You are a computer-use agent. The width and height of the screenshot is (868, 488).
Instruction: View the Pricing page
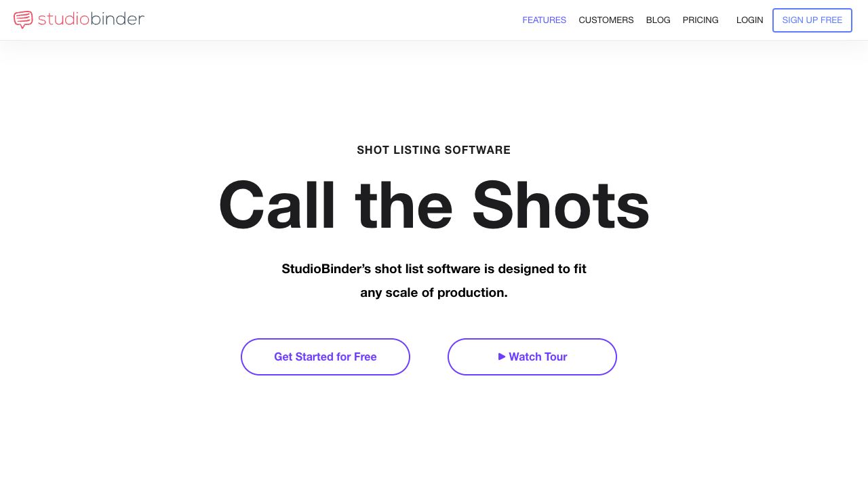pos(700,20)
